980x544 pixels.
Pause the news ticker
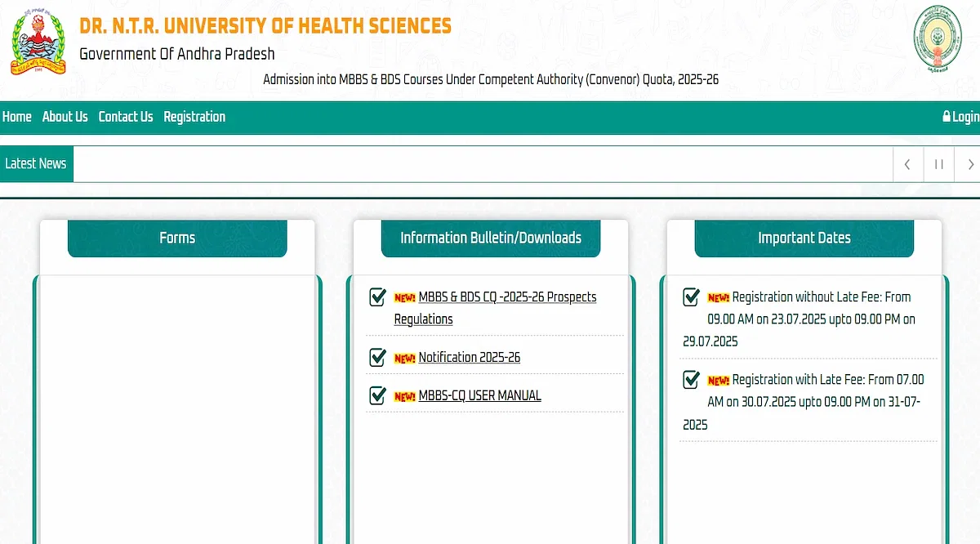939,164
